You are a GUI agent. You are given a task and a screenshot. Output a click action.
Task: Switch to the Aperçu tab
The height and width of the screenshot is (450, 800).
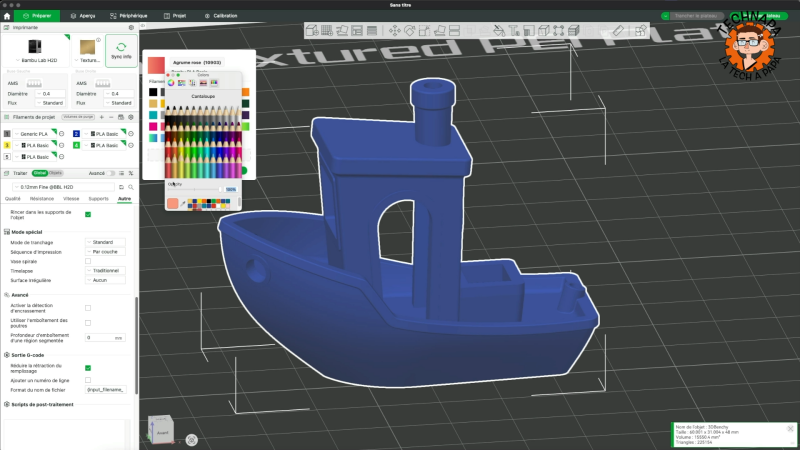coord(83,16)
